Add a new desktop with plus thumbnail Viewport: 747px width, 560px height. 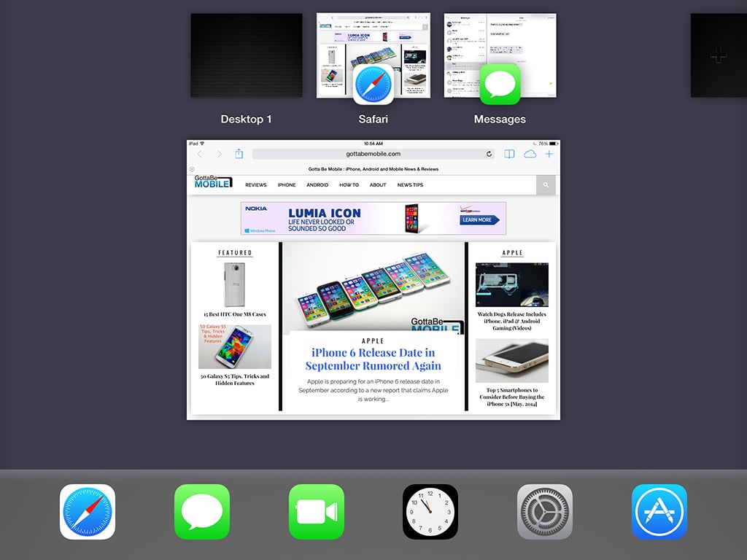click(x=719, y=55)
